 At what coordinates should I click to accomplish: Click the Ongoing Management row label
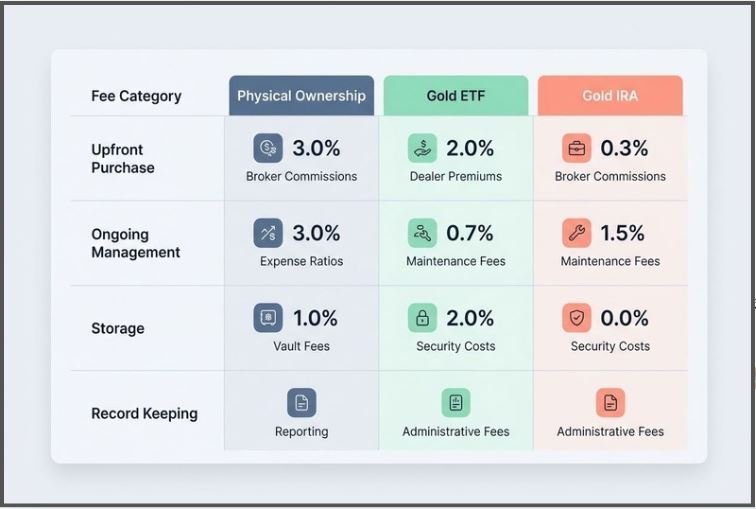[135, 243]
